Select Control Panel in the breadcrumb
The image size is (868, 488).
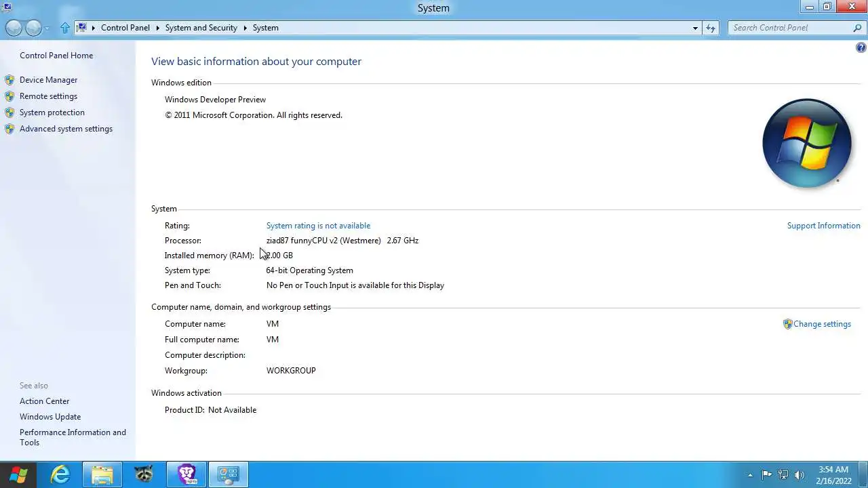tap(125, 28)
